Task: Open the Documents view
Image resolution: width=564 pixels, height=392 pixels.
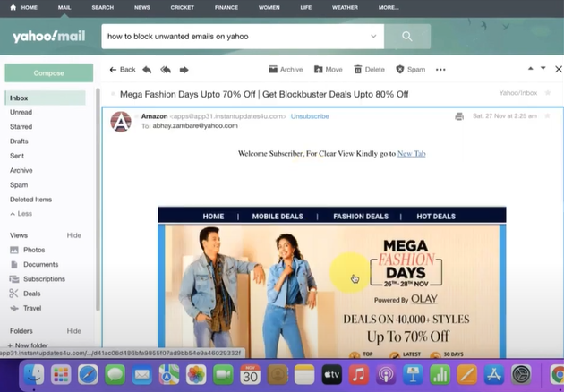Action: (x=34, y=264)
